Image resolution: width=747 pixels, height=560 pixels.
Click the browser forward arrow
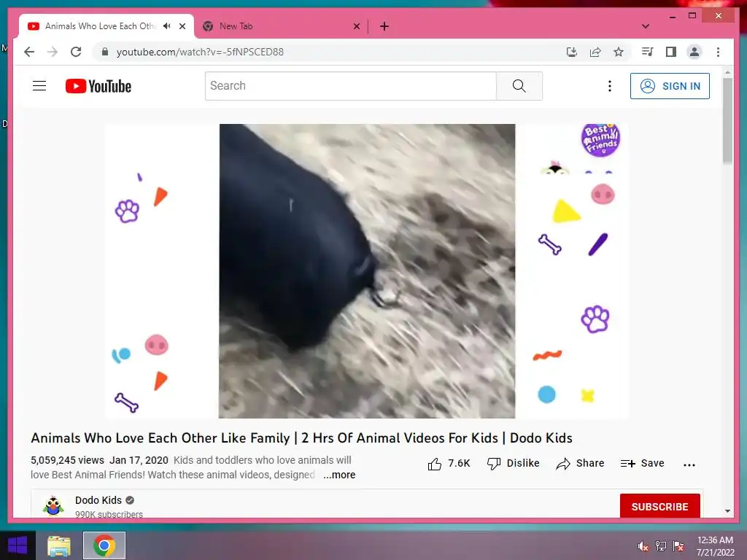(x=53, y=52)
